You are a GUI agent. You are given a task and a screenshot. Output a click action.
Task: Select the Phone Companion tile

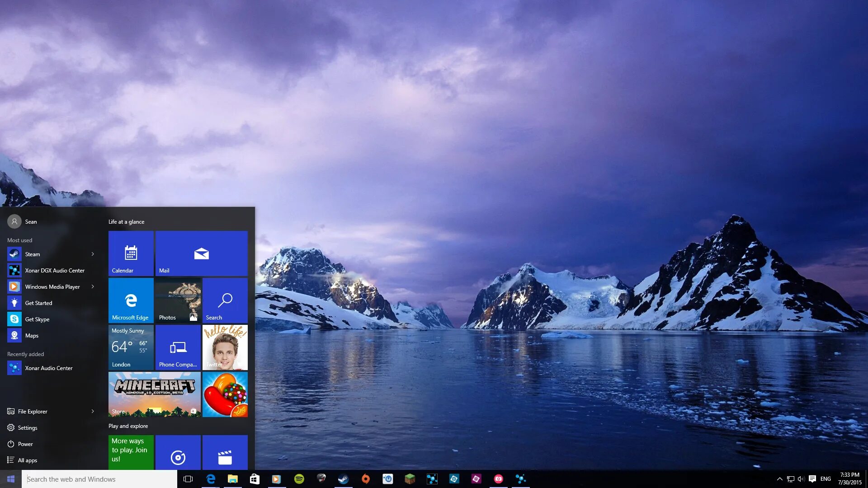(178, 347)
